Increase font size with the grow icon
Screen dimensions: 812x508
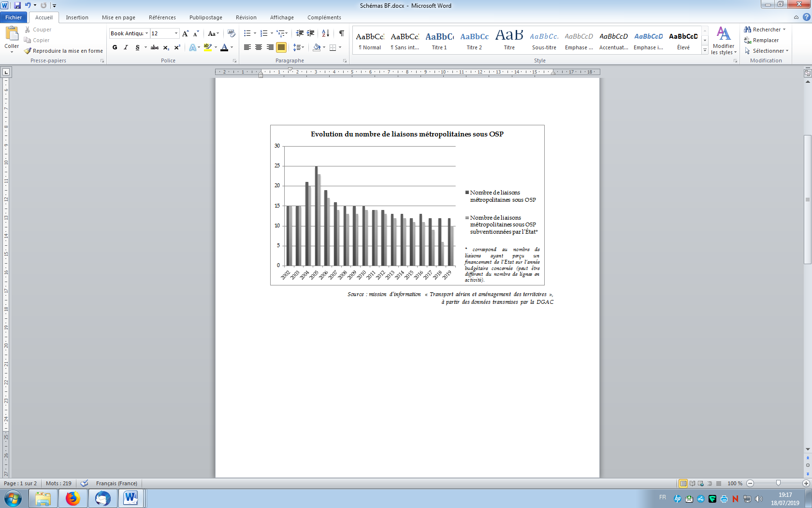[185, 33]
